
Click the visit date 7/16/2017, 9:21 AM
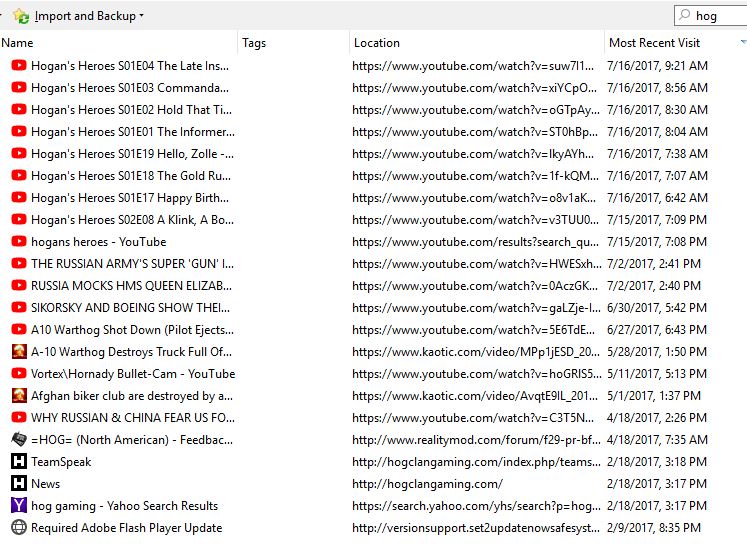[657, 66]
